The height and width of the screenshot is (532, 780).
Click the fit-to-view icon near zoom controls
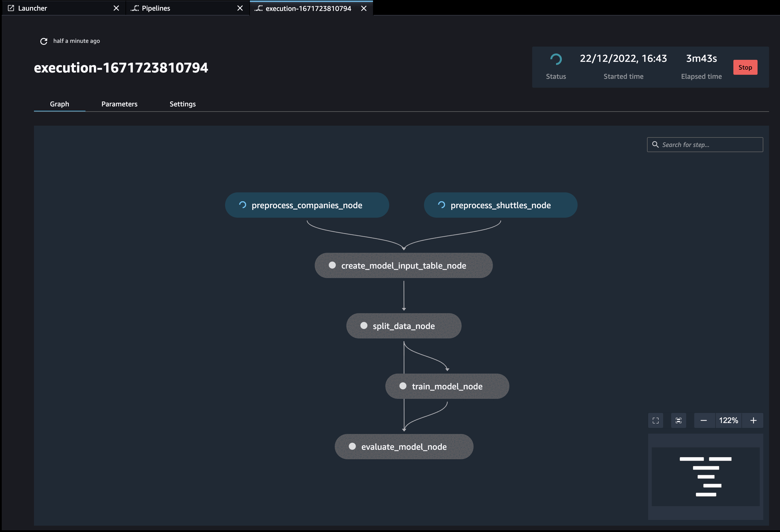tap(678, 420)
